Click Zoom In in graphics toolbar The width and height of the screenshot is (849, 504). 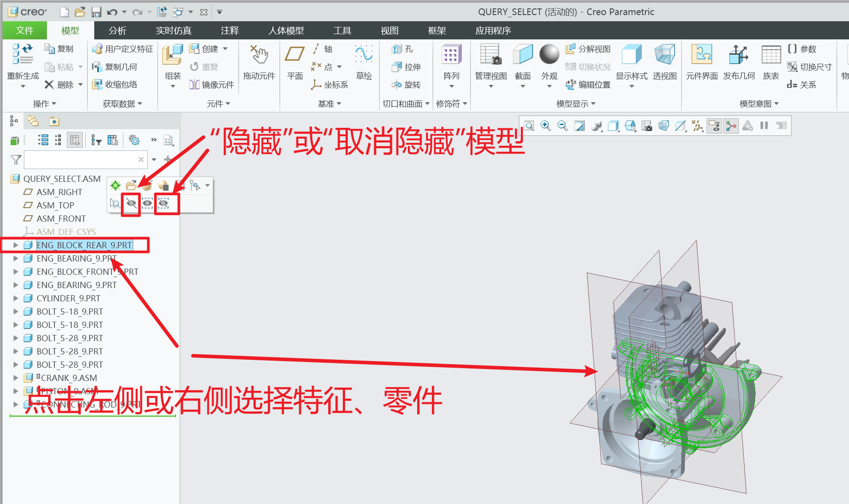tap(546, 126)
